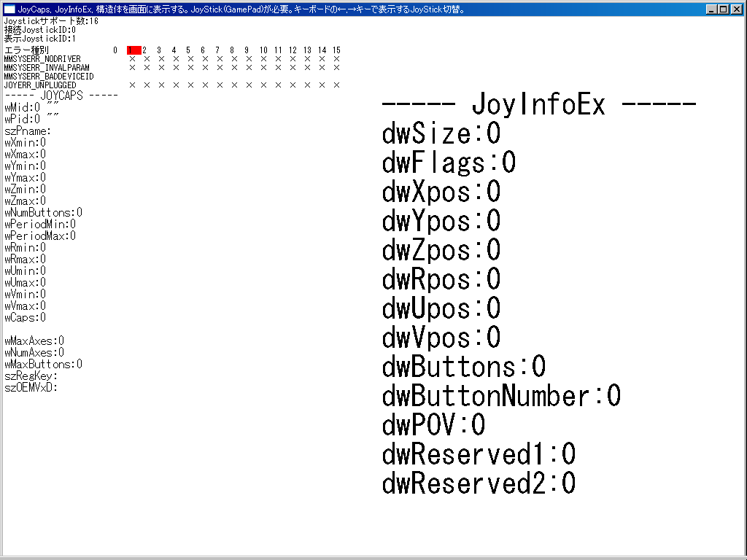The width and height of the screenshot is (747, 560).
Task: Click the dwButtons:0 entry
Action: pyautogui.click(x=462, y=366)
